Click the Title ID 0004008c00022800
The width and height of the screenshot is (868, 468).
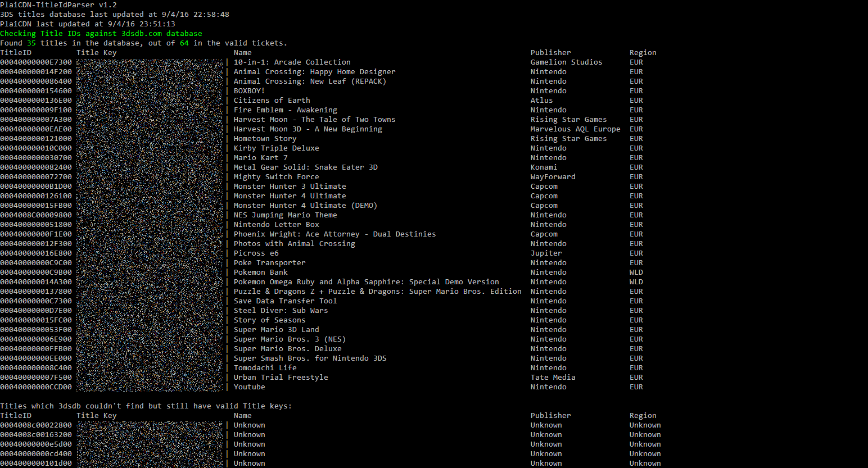(36, 425)
